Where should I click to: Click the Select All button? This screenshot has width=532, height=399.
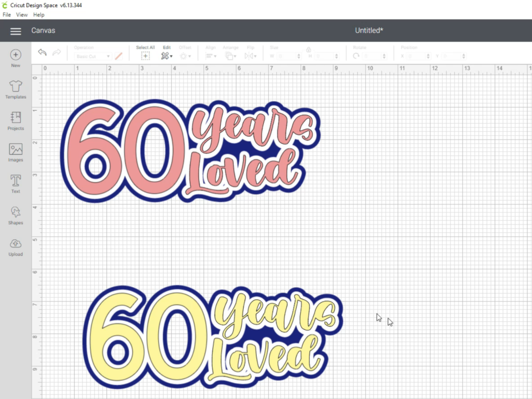pyautogui.click(x=145, y=56)
